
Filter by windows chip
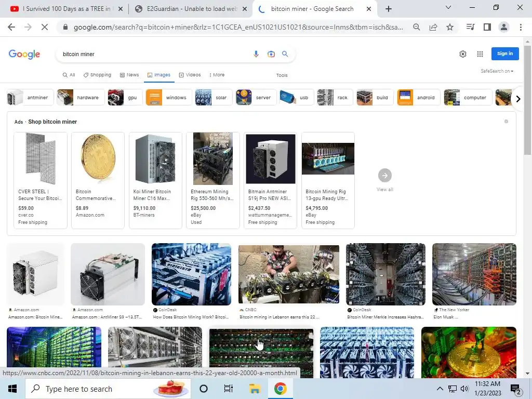[169, 97]
